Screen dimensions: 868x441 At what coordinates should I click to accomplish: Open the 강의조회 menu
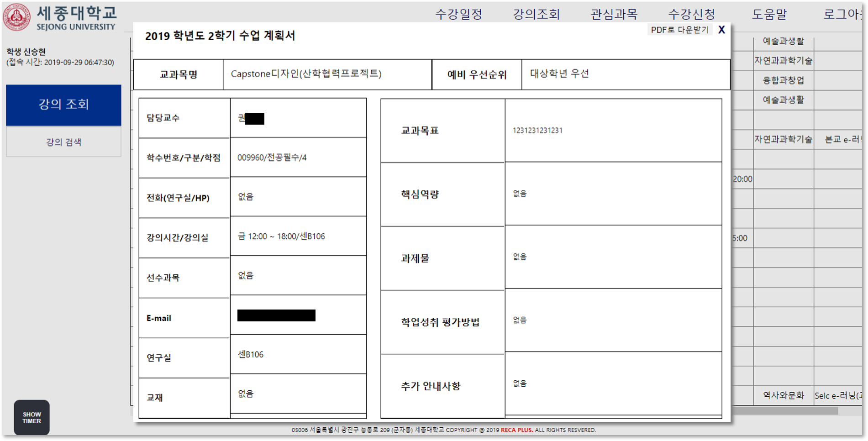pyautogui.click(x=536, y=14)
